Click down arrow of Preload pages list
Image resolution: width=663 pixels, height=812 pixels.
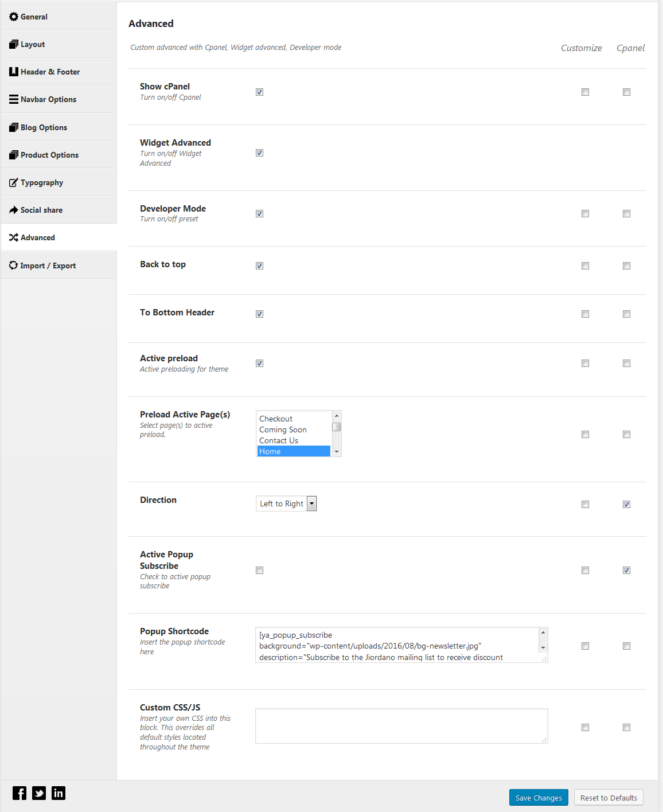(337, 452)
